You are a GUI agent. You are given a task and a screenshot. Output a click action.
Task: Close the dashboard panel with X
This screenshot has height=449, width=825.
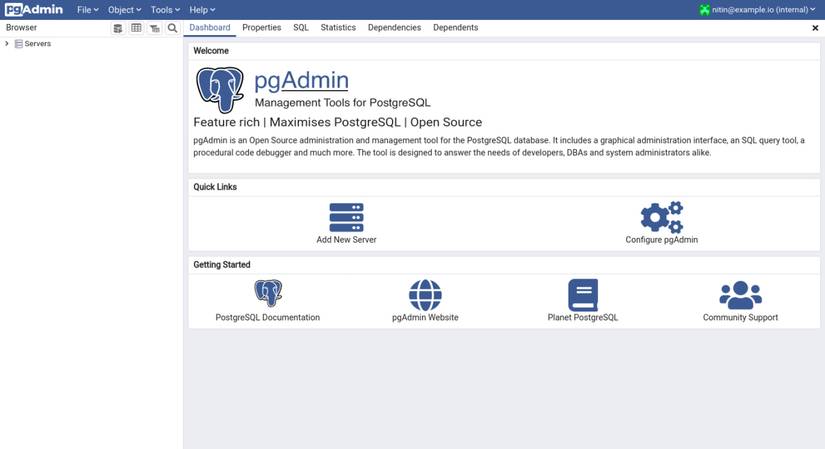tap(815, 28)
